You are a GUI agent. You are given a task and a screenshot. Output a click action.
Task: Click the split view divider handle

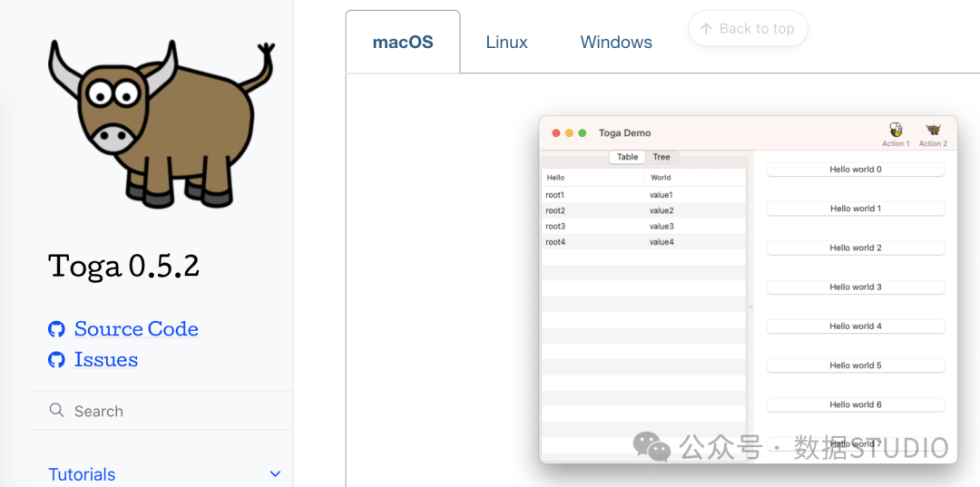pos(750,307)
